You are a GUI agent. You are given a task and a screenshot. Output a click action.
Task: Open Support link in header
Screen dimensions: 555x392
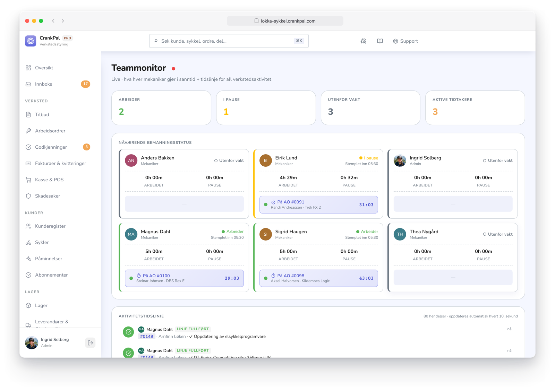click(x=405, y=41)
